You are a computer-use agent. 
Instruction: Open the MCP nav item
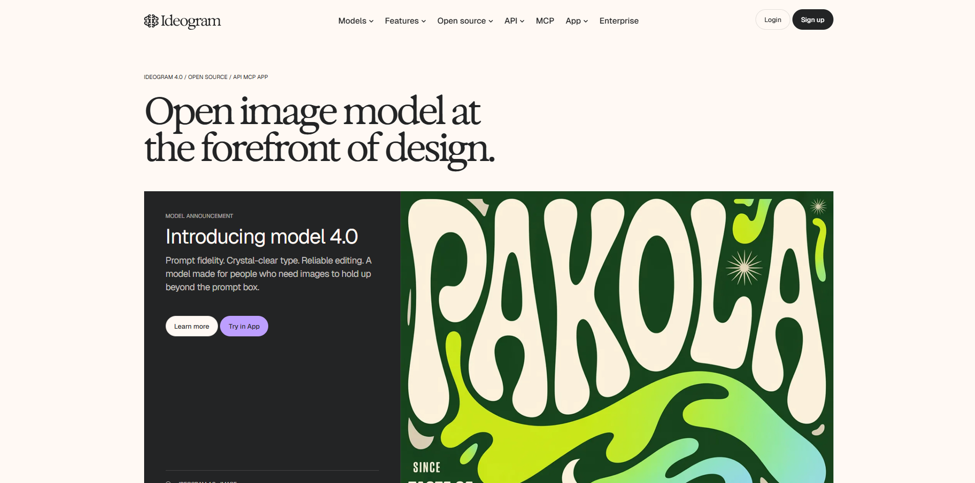[x=545, y=21]
